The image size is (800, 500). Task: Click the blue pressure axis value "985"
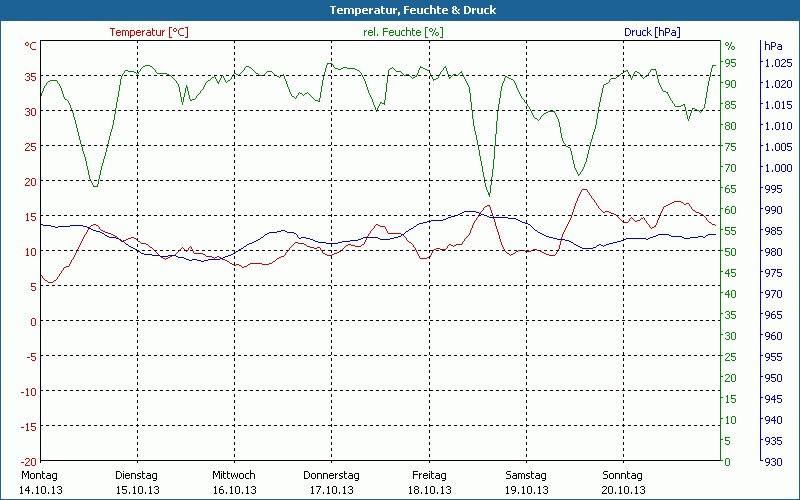click(773, 231)
